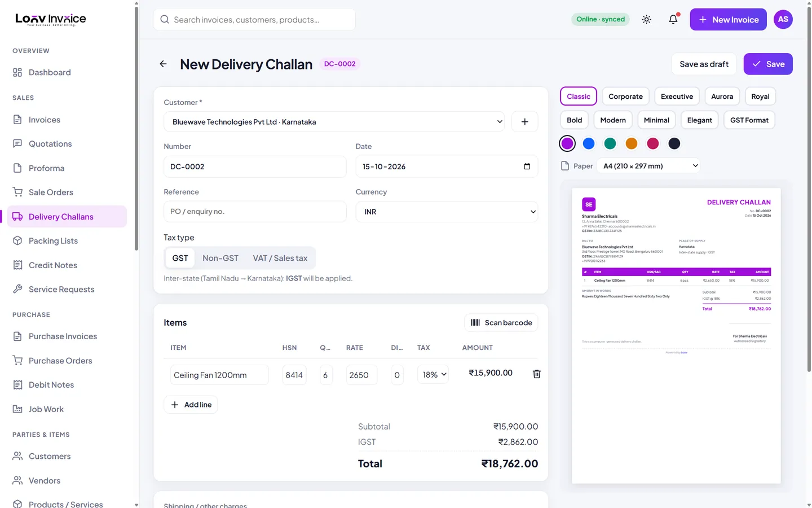This screenshot has height=508, width=812.
Task: Click the delivery challan preview thumbnail
Action: [x=676, y=336]
